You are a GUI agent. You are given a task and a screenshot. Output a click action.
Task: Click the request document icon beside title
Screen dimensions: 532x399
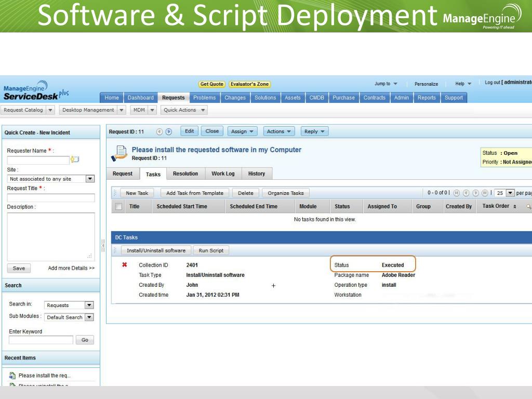[x=119, y=153]
